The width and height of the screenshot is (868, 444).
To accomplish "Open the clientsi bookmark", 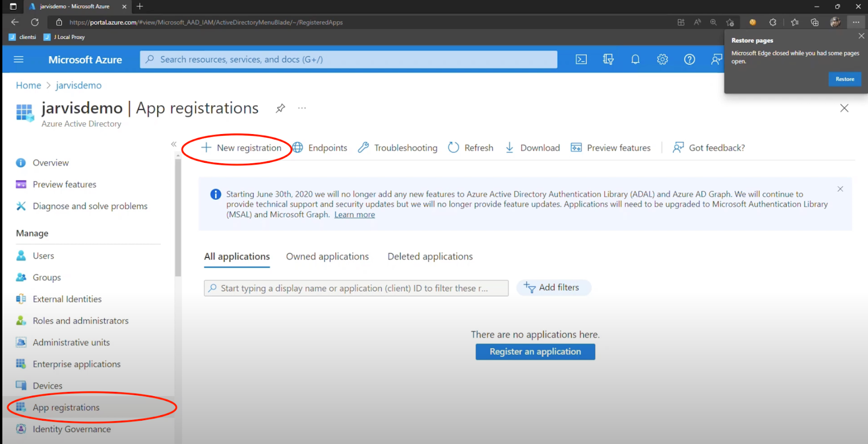I will [x=23, y=37].
